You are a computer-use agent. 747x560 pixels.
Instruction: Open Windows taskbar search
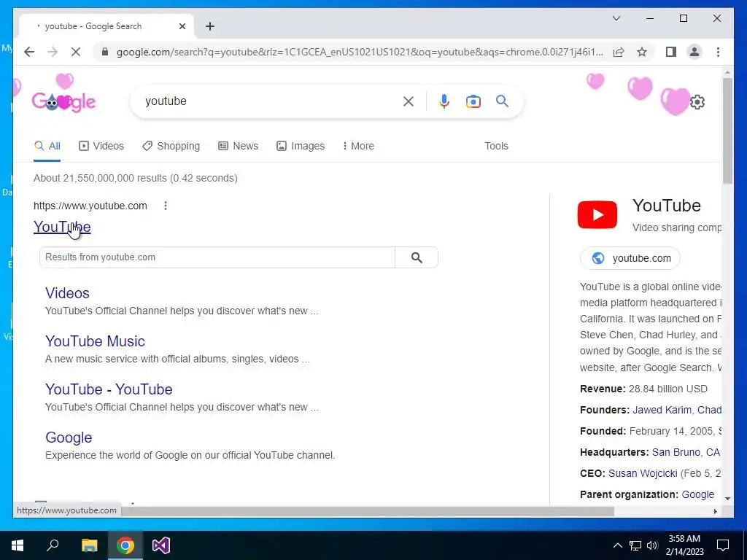pyautogui.click(x=53, y=545)
